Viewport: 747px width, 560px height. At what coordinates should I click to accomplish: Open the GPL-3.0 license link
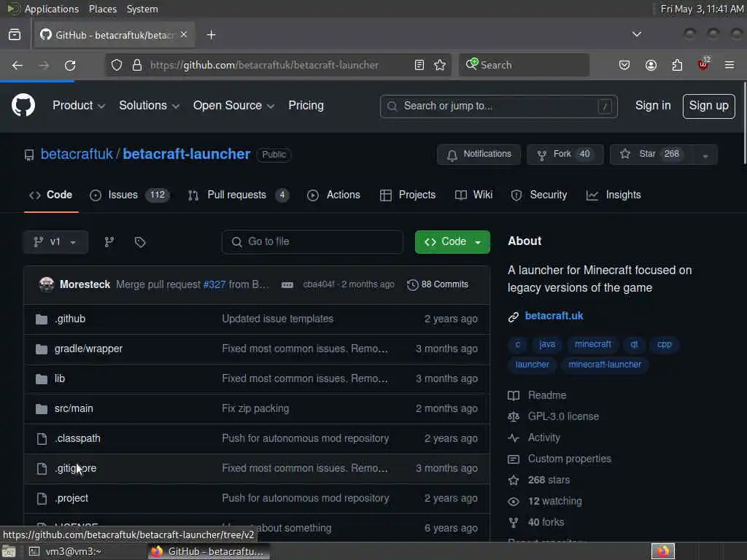coord(563,416)
